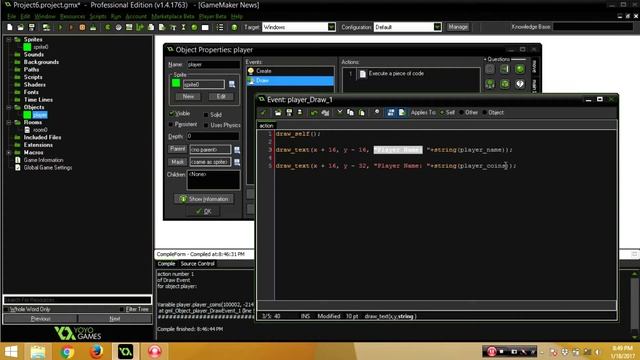Click the Depth input field

pos(213,136)
